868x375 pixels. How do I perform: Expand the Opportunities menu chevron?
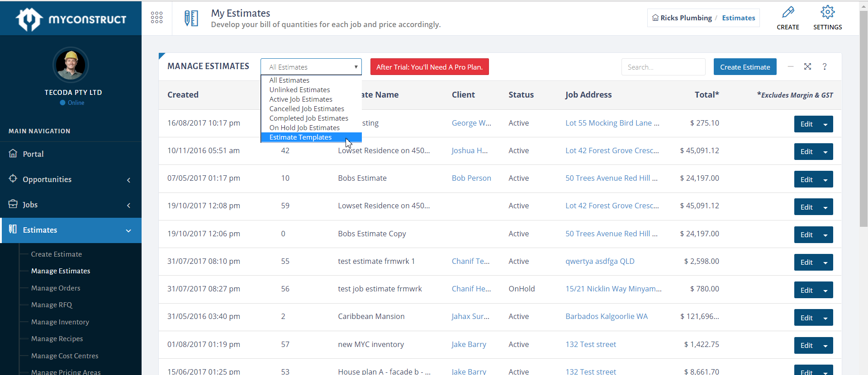point(128,180)
